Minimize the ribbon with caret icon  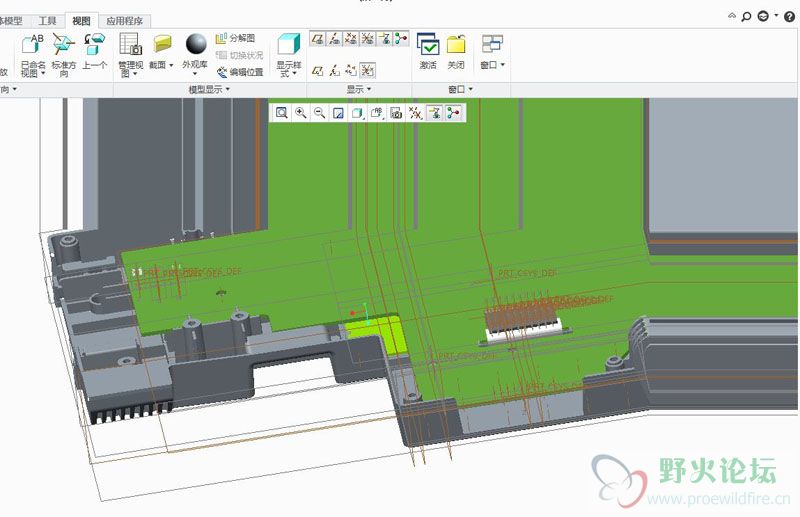point(732,16)
